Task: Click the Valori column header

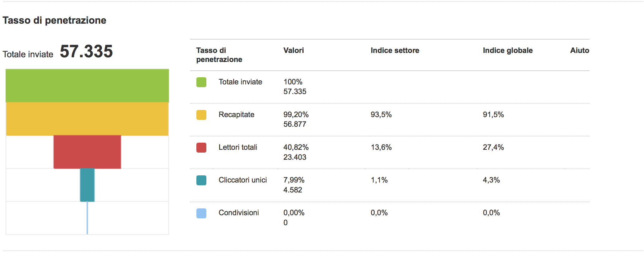Action: tap(293, 50)
